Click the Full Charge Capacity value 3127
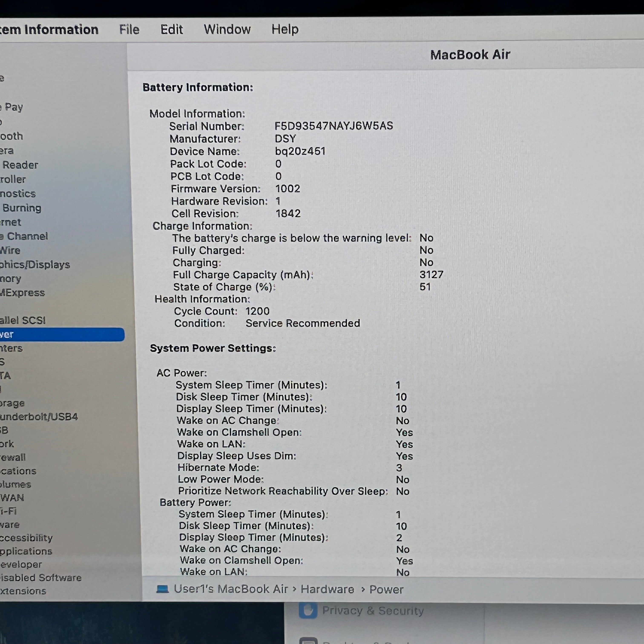The width and height of the screenshot is (644, 644). click(x=431, y=274)
